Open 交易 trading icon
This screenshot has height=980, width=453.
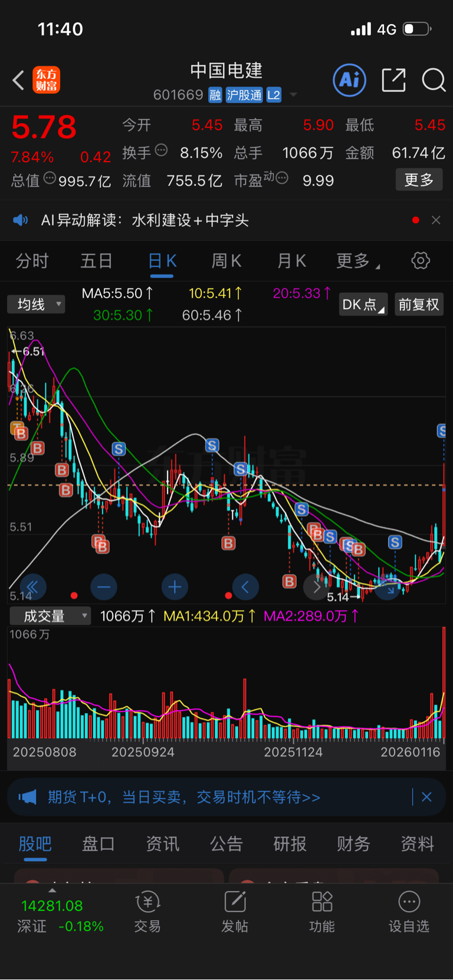point(147,912)
